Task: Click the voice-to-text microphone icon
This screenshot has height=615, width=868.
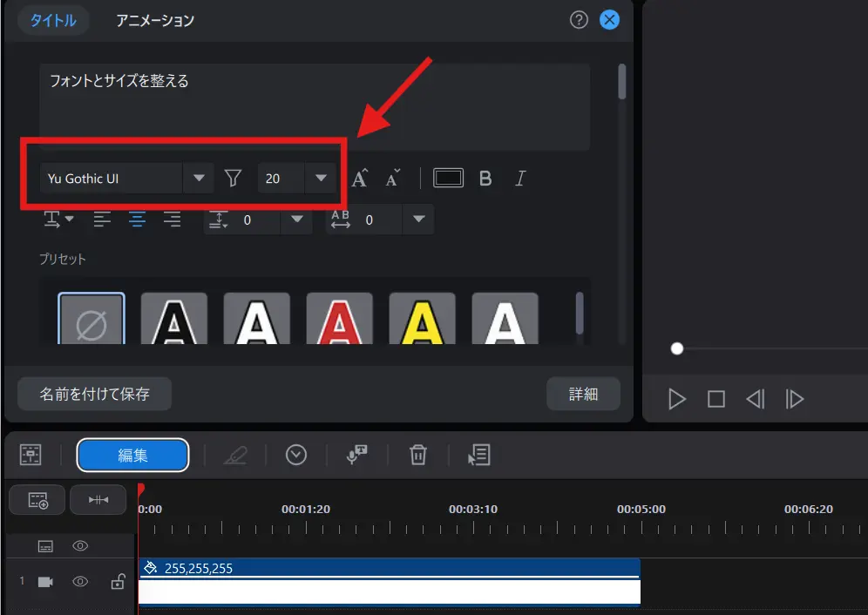Action: 357,455
